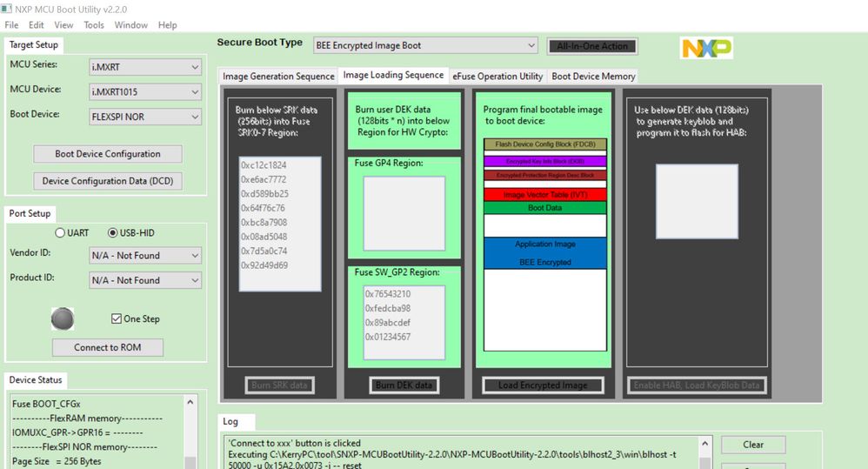
Task: Click the NXP logo image
Action: point(706,48)
